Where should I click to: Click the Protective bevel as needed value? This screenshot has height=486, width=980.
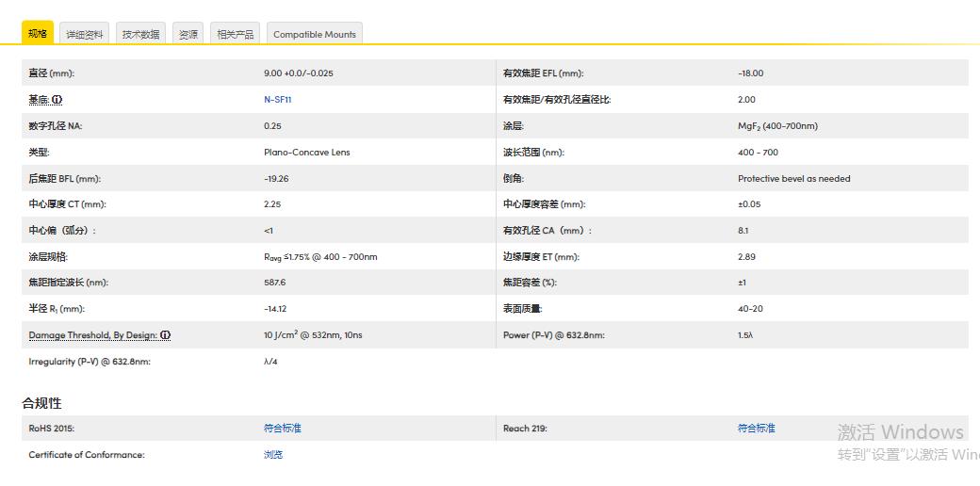click(793, 179)
